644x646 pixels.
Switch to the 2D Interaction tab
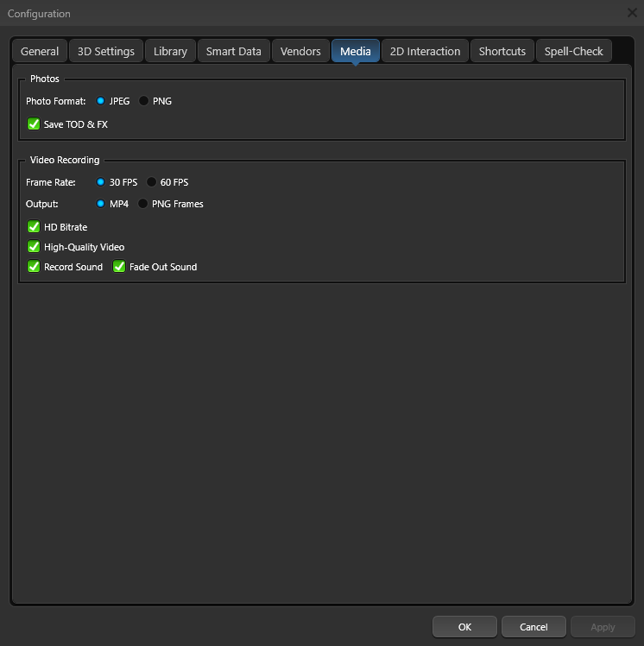[x=425, y=51]
